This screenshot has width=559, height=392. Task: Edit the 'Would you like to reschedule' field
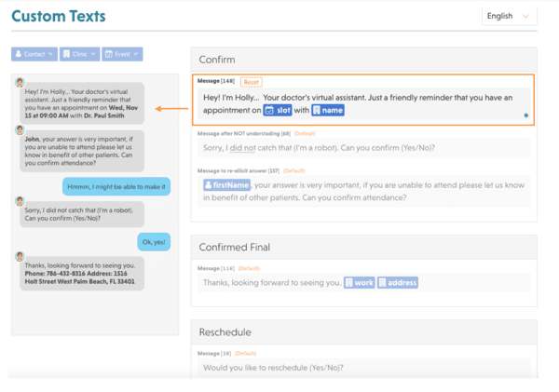pyautogui.click(x=363, y=368)
